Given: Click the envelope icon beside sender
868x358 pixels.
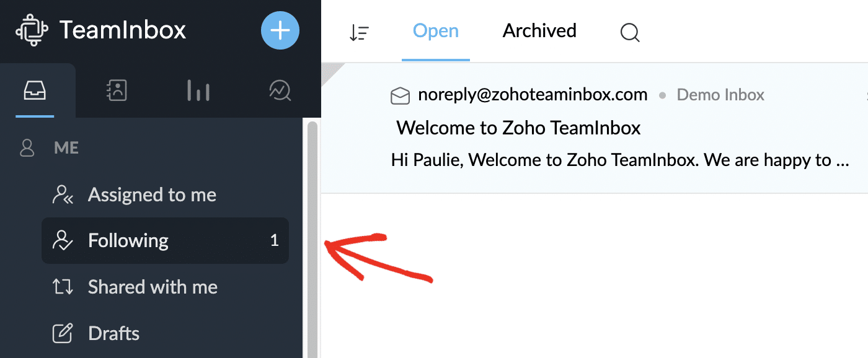Looking at the screenshot, I should click(400, 96).
